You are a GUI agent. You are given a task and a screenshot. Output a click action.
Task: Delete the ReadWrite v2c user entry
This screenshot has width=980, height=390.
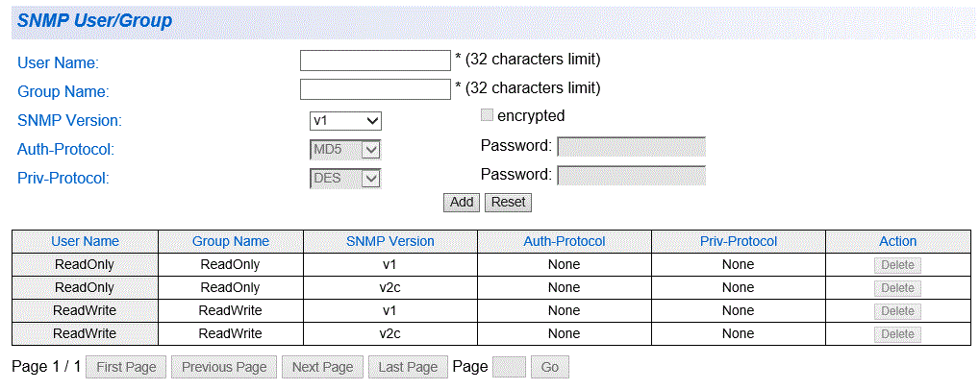(x=897, y=334)
